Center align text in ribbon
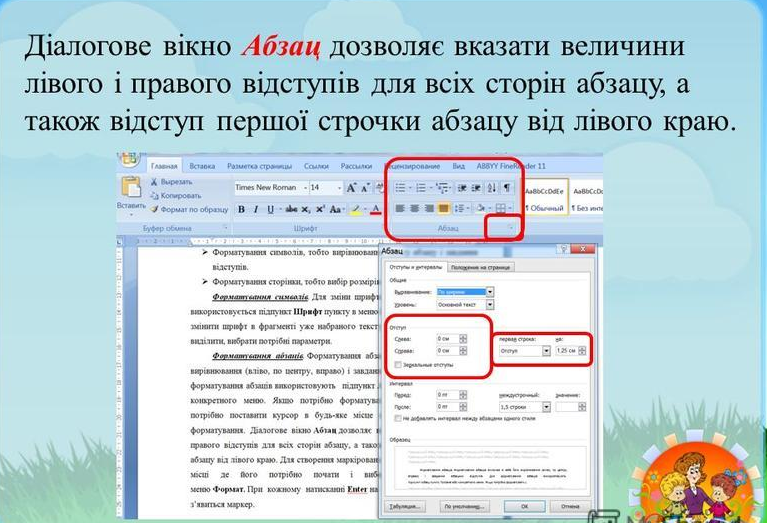The image size is (767, 523). click(x=414, y=209)
